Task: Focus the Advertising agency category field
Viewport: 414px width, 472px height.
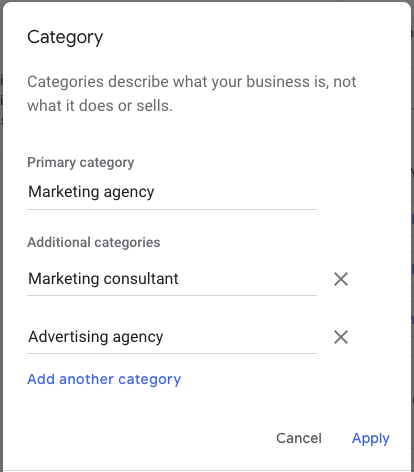Action: point(172,337)
